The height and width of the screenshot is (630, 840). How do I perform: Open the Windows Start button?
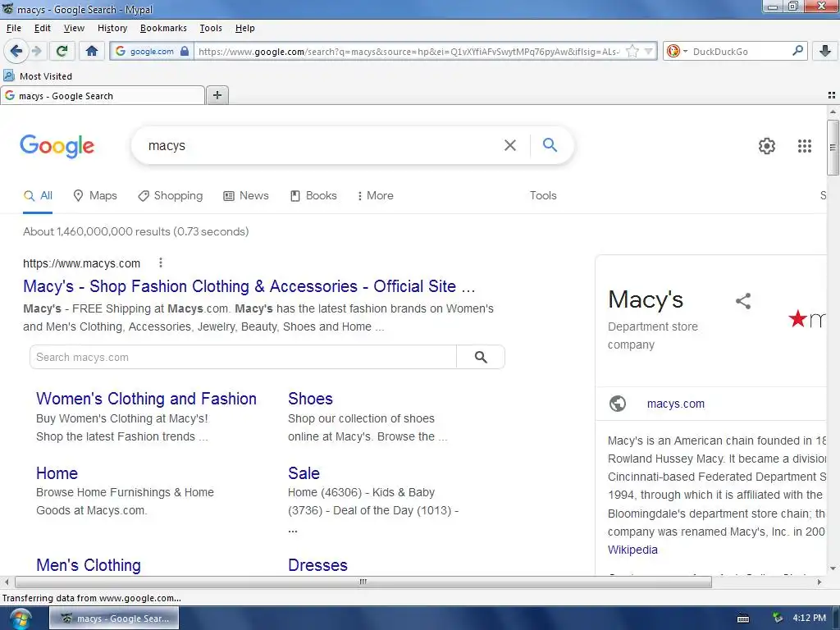(20, 619)
